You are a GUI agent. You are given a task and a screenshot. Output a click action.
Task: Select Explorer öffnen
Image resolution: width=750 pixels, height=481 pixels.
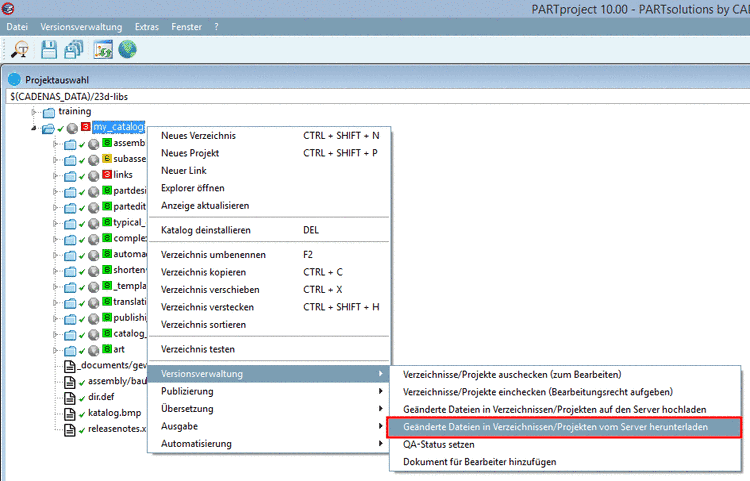click(x=269, y=188)
